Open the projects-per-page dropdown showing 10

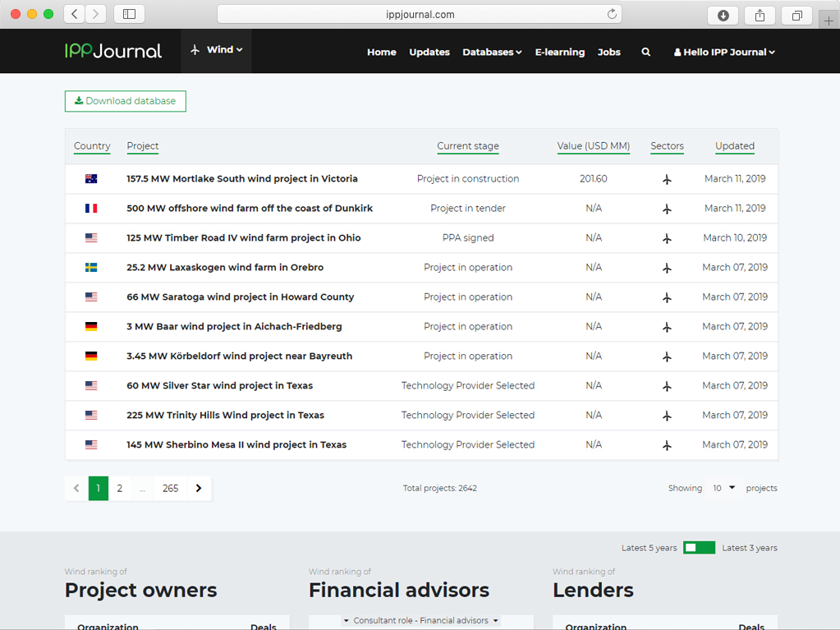tap(723, 488)
